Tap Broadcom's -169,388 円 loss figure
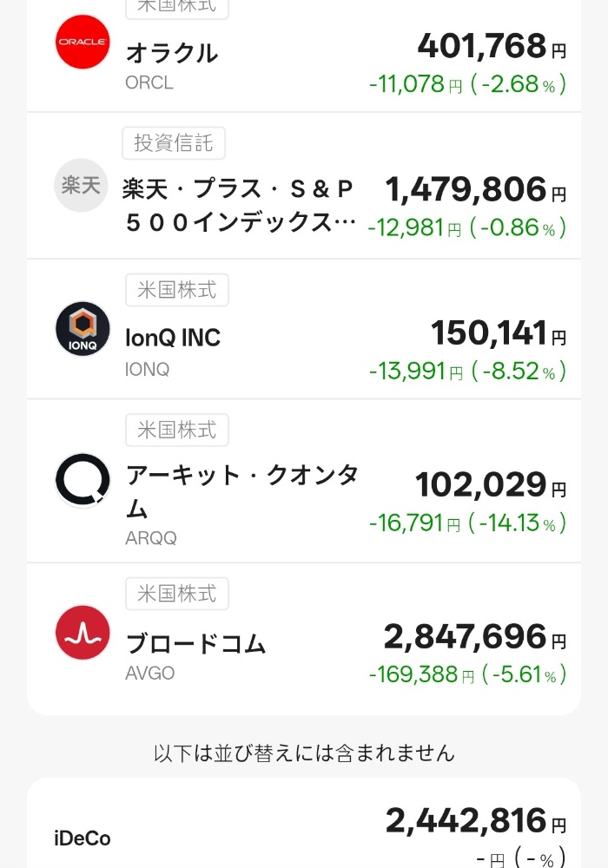Viewport: 608px width, 868px height. tap(415, 674)
